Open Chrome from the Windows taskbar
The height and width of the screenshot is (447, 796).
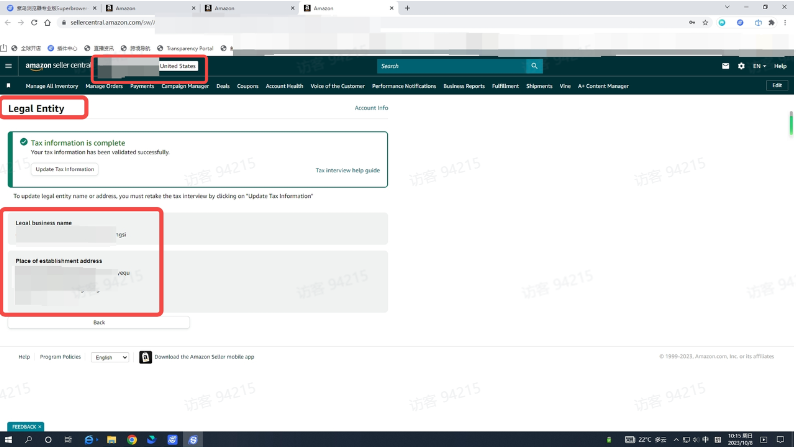[x=132, y=439]
